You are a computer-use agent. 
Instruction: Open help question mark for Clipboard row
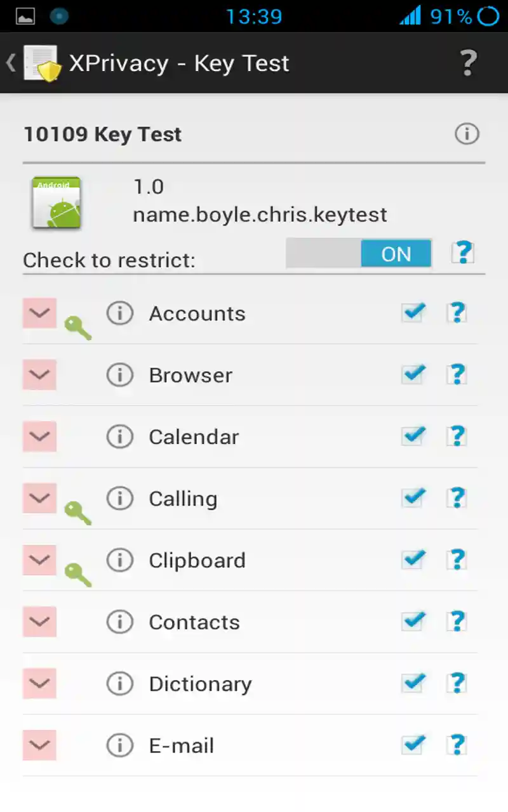pyautogui.click(x=457, y=560)
